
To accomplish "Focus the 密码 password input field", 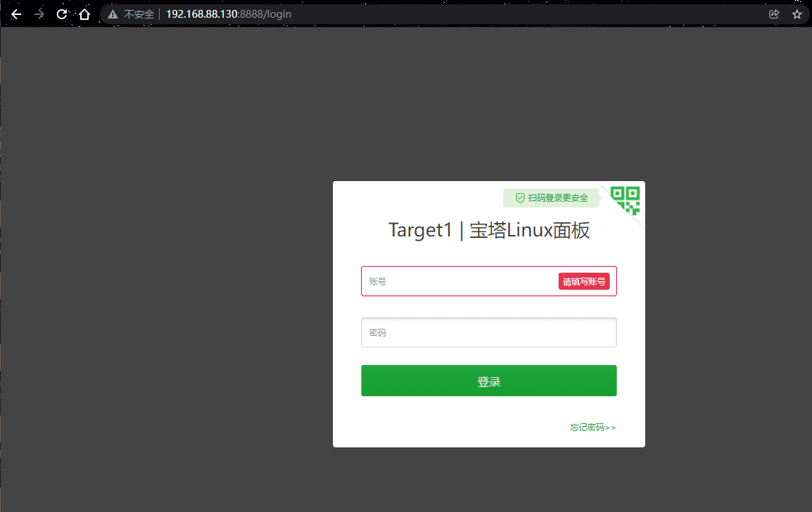I will pos(488,332).
